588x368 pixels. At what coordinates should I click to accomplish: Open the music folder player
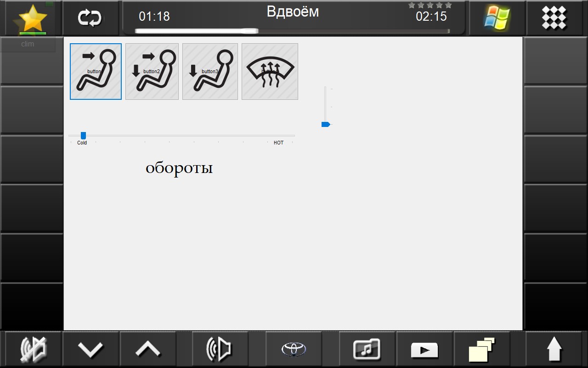366,350
